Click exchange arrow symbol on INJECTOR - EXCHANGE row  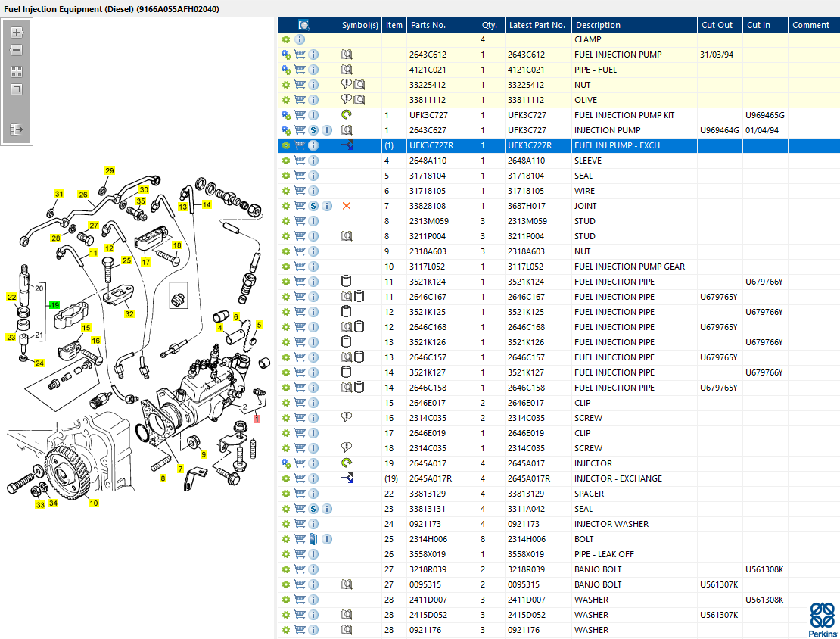point(347,478)
